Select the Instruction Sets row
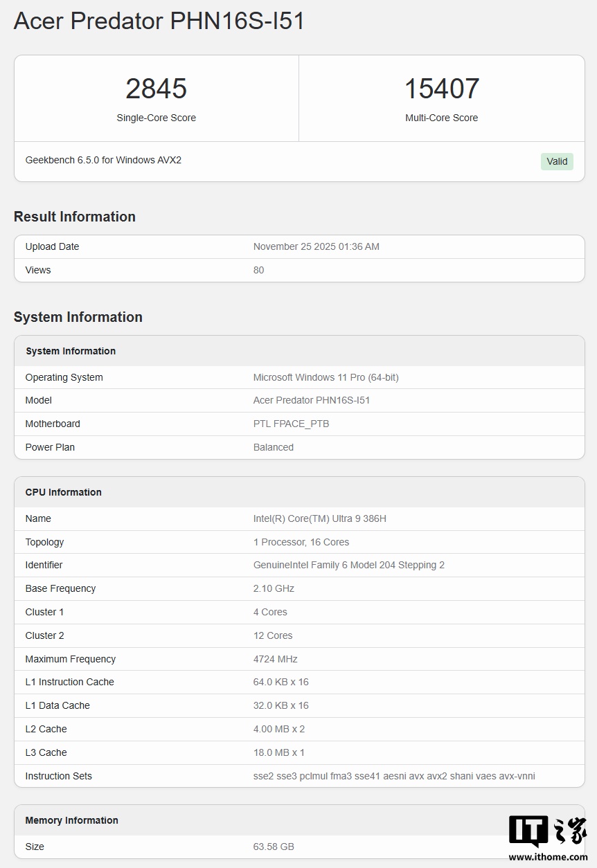The image size is (597, 868). tap(298, 776)
